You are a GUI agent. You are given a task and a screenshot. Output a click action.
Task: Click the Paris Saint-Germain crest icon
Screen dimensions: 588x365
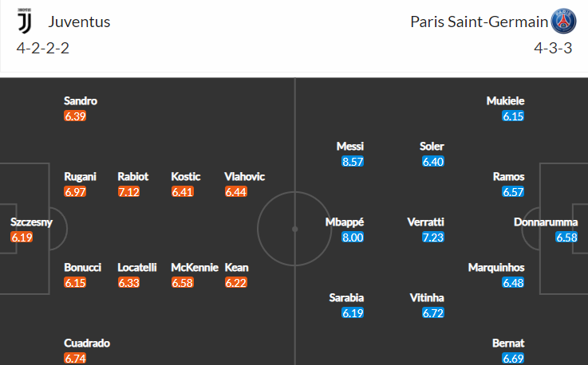click(x=563, y=22)
